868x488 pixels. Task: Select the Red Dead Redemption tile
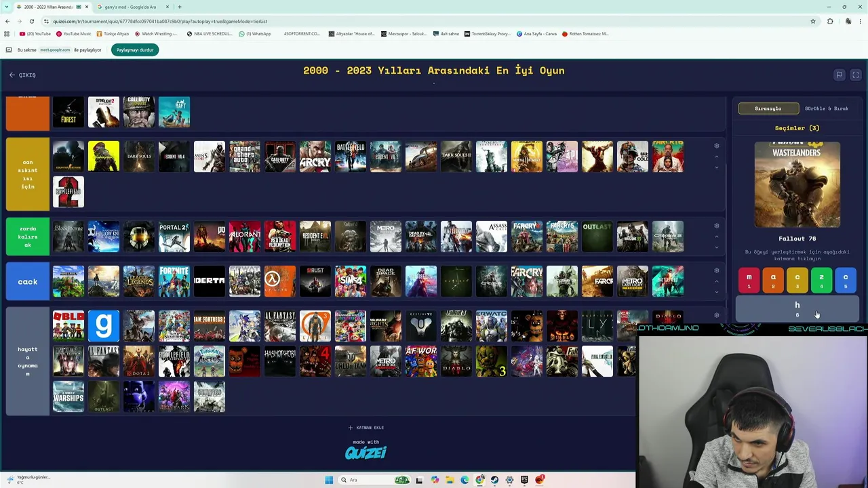tap(280, 237)
